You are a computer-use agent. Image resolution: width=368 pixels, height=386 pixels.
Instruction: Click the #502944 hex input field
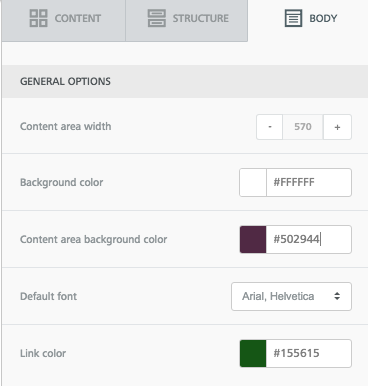(309, 239)
